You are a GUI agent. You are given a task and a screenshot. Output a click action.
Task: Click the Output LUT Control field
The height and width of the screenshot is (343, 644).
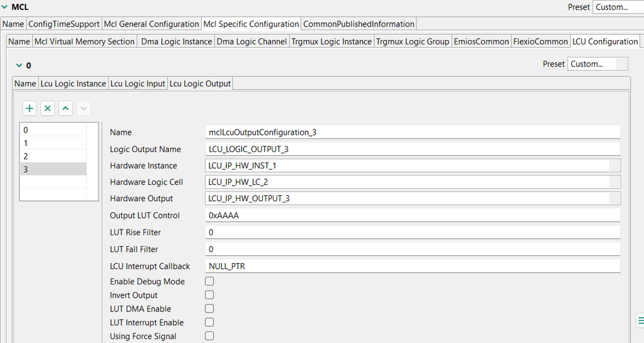(413, 215)
